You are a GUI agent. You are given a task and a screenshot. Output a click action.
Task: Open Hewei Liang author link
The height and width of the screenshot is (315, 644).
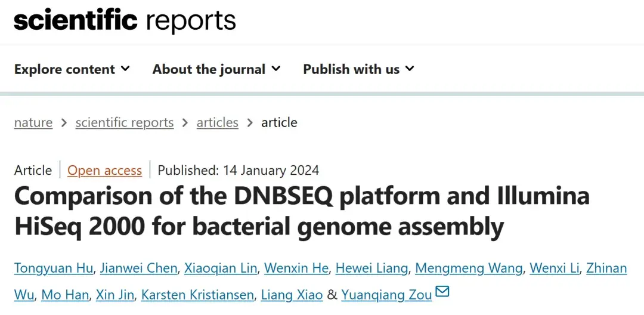[x=371, y=268]
